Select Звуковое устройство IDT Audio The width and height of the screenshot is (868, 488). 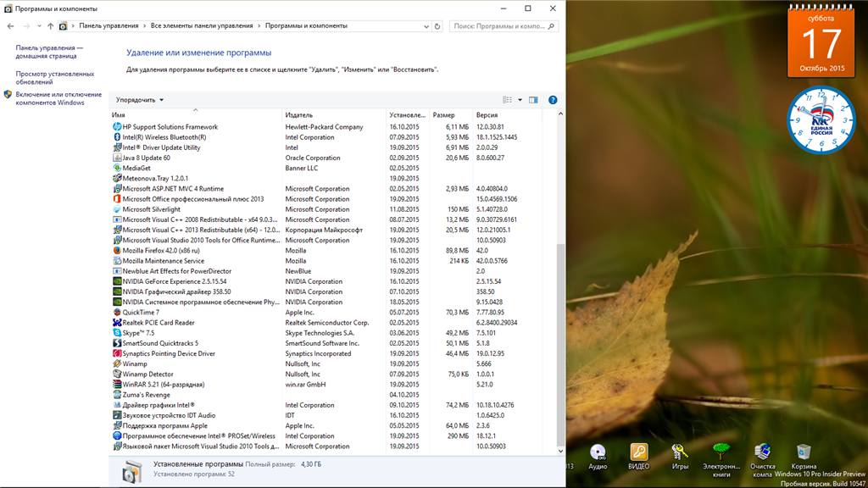click(325, 415)
